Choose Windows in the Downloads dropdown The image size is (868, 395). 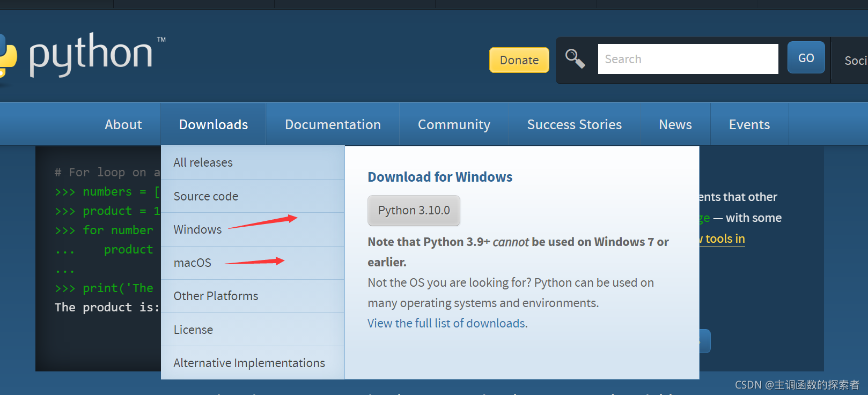click(253, 229)
